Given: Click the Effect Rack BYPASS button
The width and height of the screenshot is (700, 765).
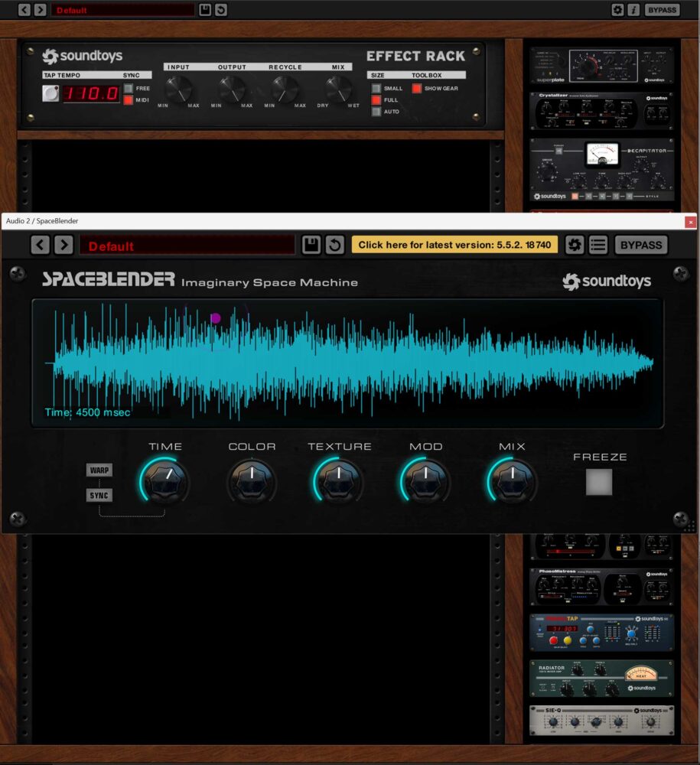Looking at the screenshot, I should (x=662, y=10).
